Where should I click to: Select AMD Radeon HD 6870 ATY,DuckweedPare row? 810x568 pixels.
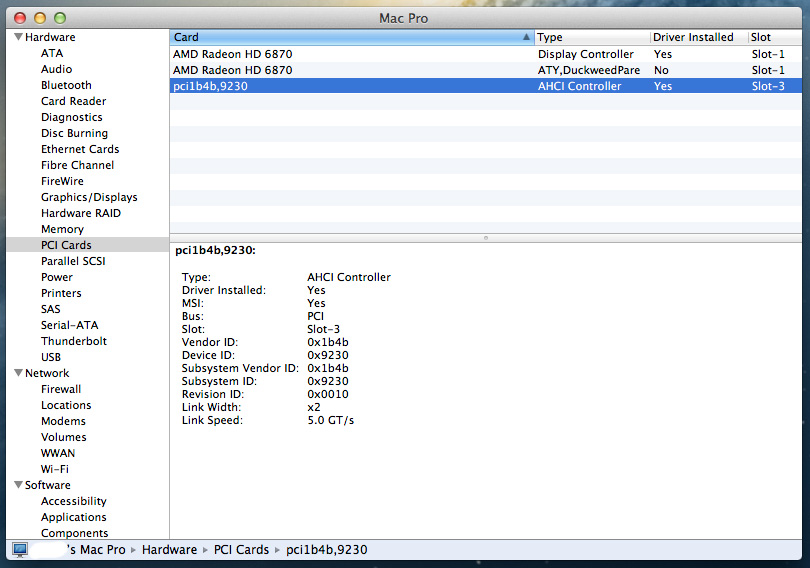(486, 70)
